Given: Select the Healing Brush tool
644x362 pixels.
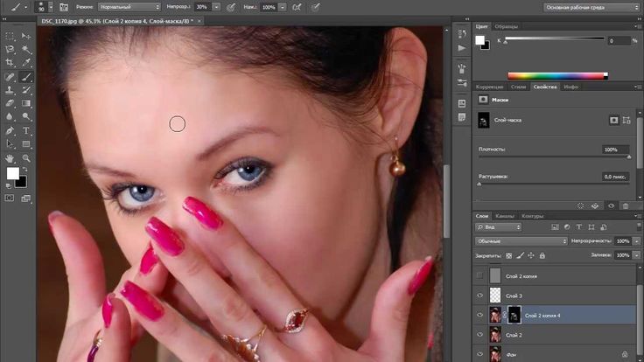Looking at the screenshot, I should (10, 77).
